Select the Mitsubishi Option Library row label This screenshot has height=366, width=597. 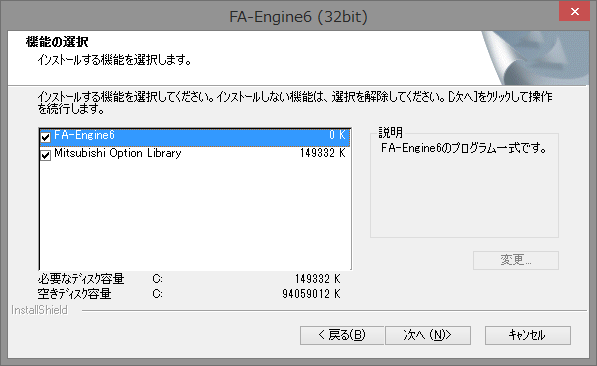[118, 153]
